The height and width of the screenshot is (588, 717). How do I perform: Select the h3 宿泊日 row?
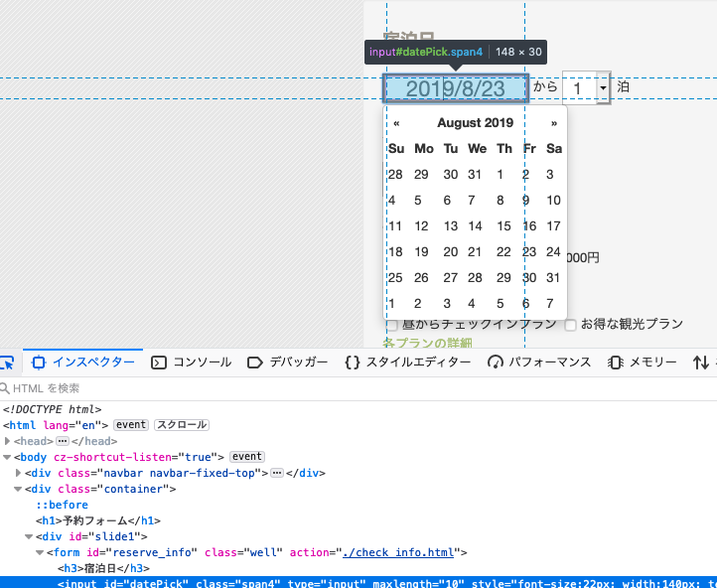coord(104,568)
